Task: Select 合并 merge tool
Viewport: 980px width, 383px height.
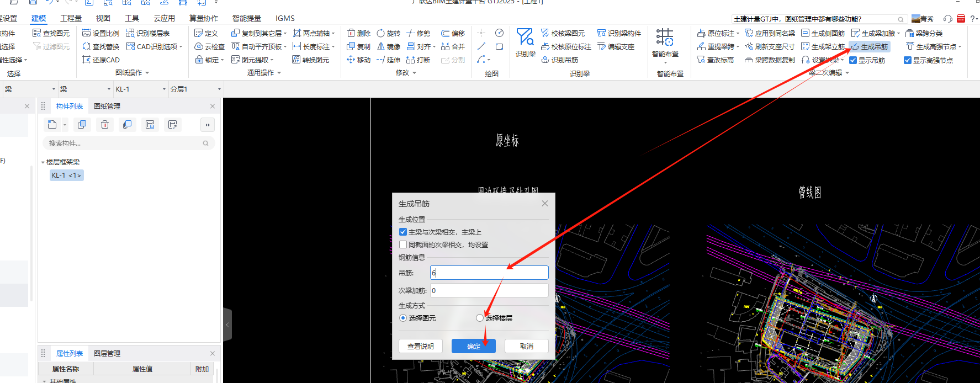Action: click(453, 46)
